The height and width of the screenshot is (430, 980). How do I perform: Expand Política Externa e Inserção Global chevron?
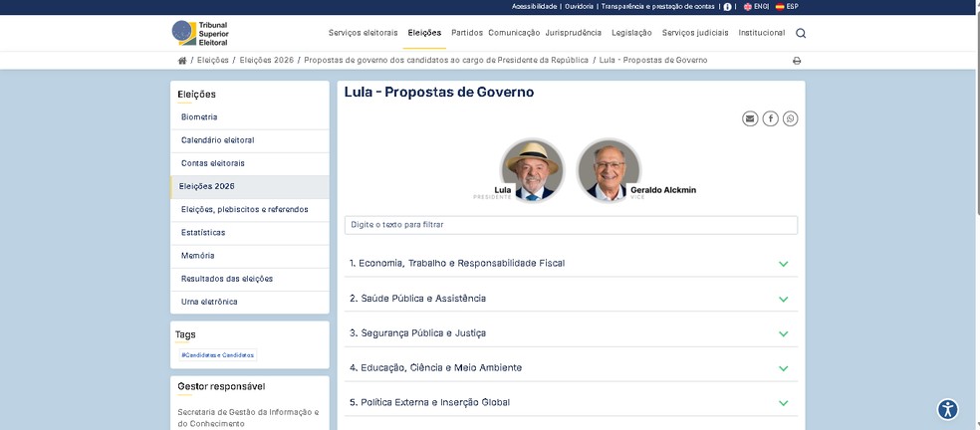[x=783, y=403]
